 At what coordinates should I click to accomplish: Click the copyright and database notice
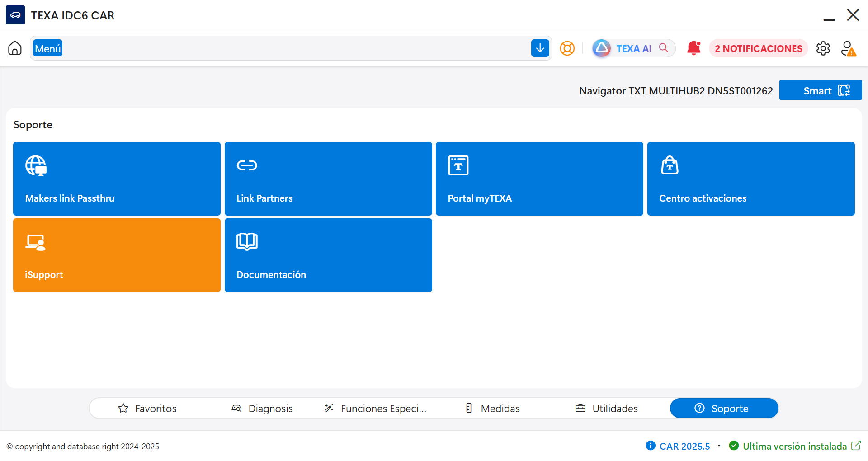83,447
